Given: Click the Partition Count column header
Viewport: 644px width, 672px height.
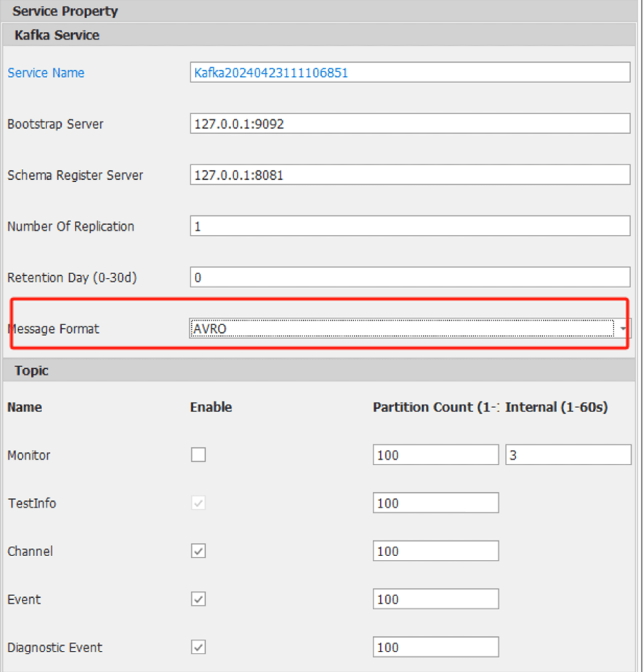Looking at the screenshot, I should pos(436,407).
